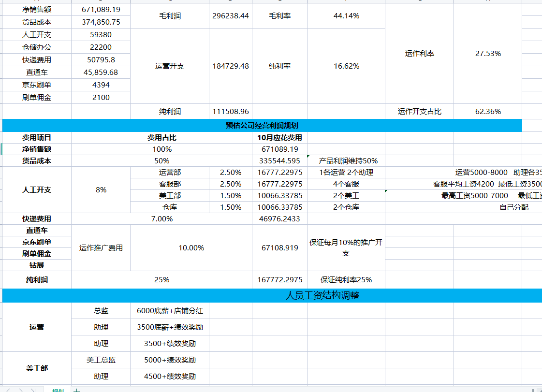
Task: Select the 纯利率 label cell
Action: coord(279,66)
